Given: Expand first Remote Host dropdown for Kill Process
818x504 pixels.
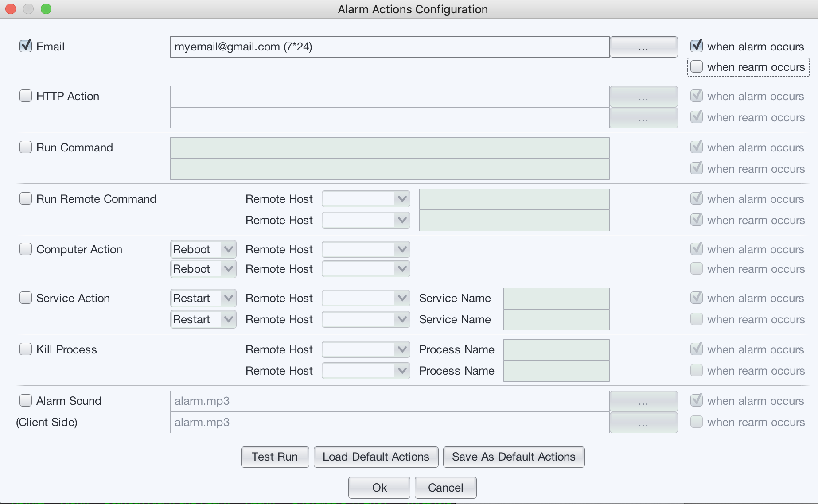Looking at the screenshot, I should 366,349.
